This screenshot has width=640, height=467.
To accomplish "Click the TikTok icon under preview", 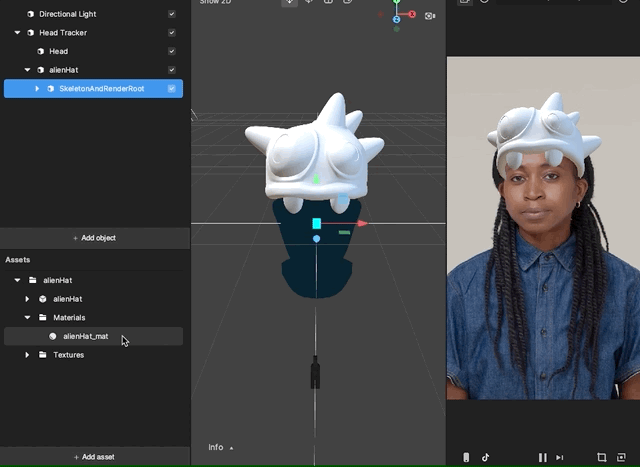I will (x=485, y=457).
